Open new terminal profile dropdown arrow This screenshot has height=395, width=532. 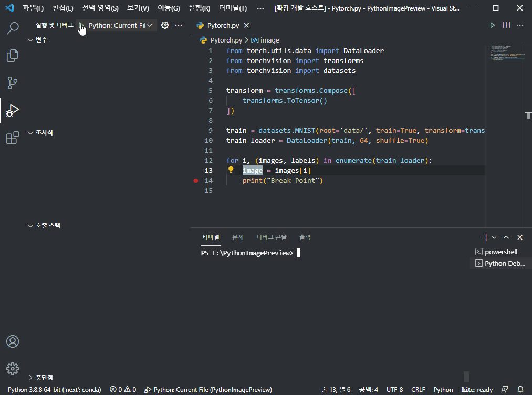point(494,237)
